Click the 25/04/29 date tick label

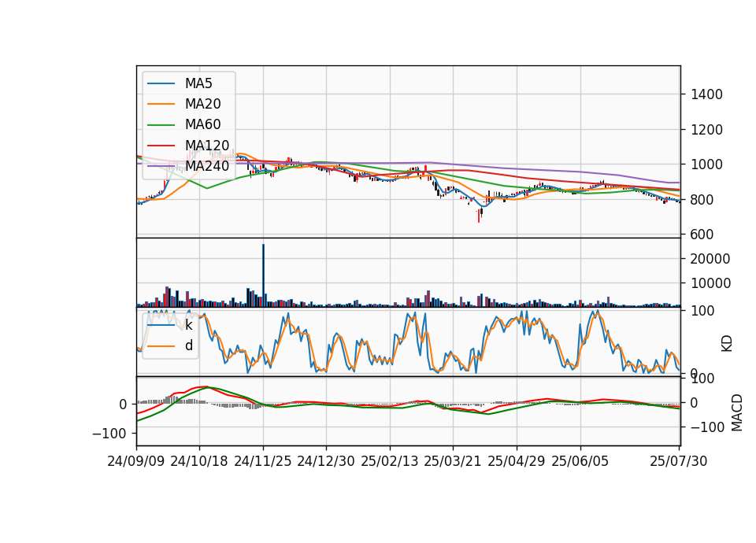tap(517, 461)
